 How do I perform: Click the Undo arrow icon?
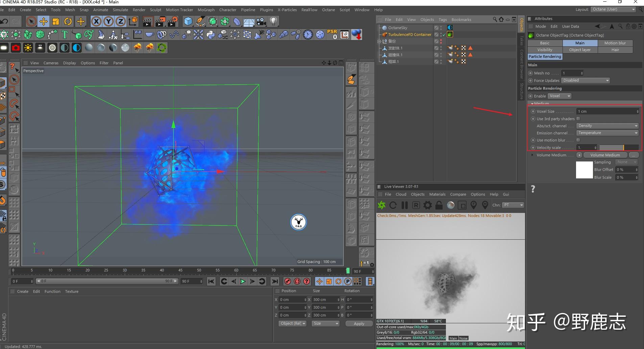pyautogui.click(x=4, y=22)
